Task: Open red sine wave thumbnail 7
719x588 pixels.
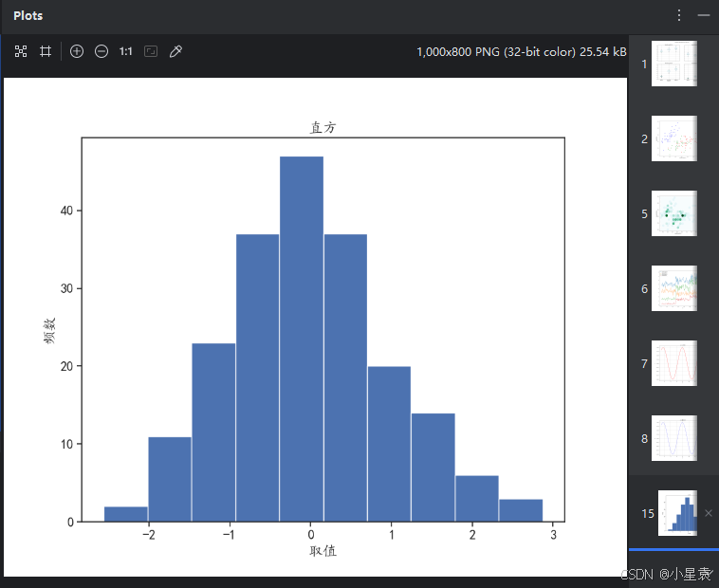Action: (x=674, y=363)
